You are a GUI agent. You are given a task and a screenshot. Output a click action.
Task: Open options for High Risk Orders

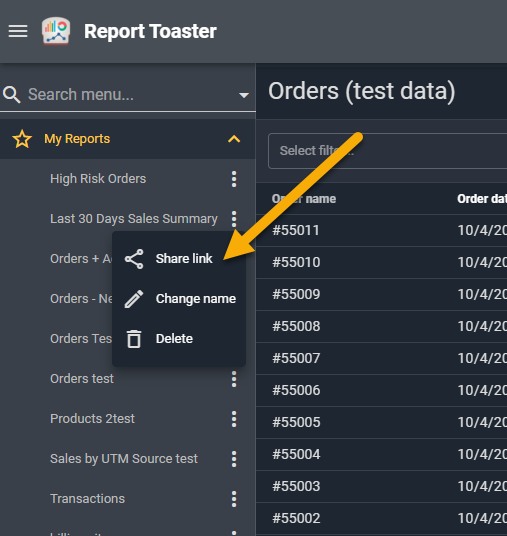coord(234,179)
